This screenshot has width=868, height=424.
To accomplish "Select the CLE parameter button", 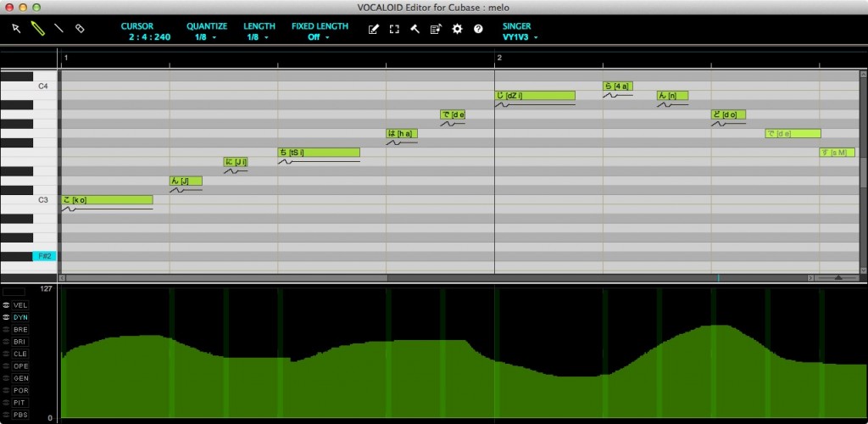I will (20, 354).
